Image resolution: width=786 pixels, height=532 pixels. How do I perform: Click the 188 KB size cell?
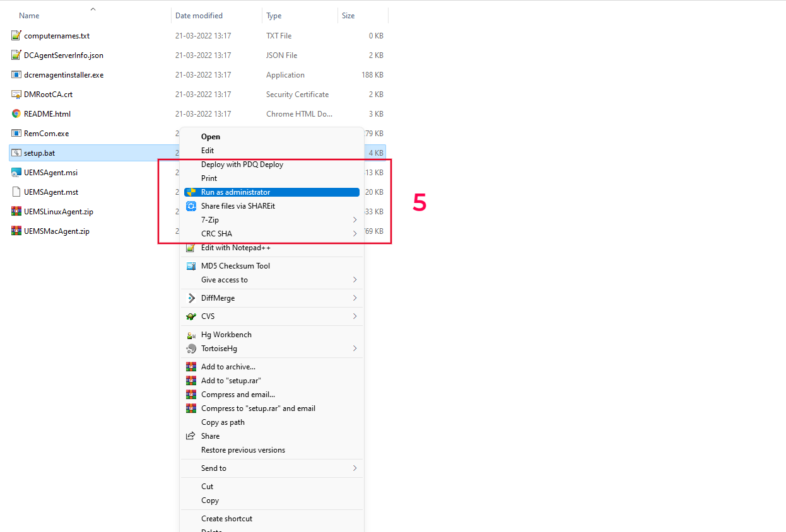(x=372, y=75)
